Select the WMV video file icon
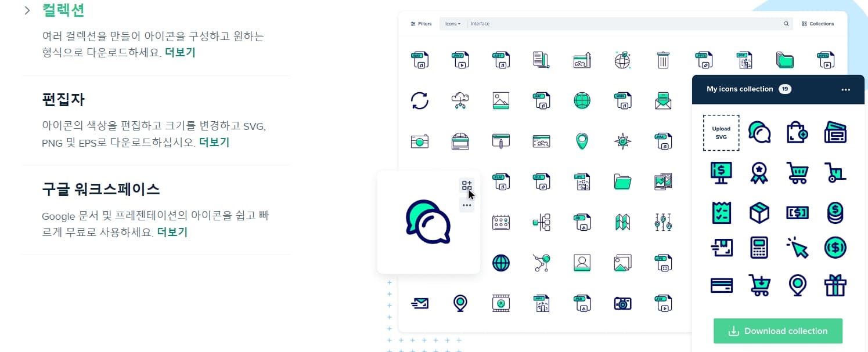Screen dimensions: 868x352 click(460, 60)
